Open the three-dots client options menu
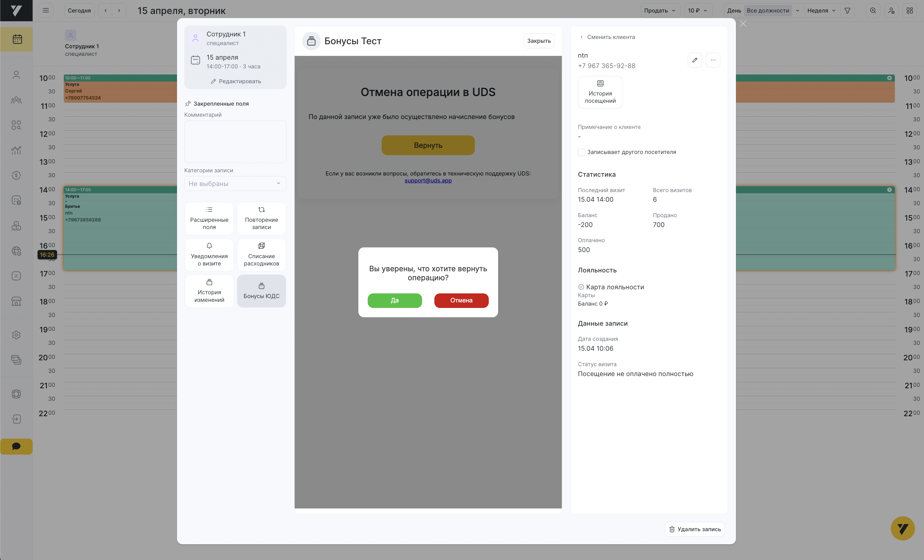Screen dimensions: 924x560 pos(713,60)
